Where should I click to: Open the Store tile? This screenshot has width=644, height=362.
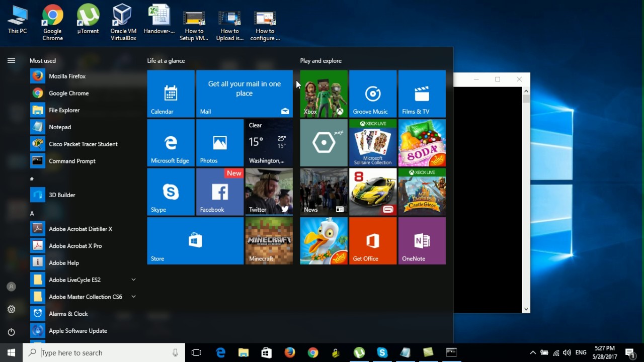pyautogui.click(x=195, y=241)
